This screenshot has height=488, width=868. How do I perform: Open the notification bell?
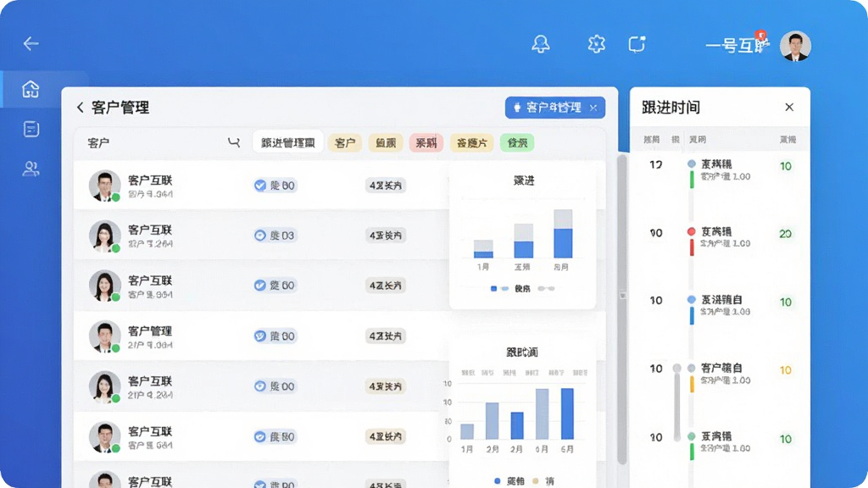pos(540,44)
